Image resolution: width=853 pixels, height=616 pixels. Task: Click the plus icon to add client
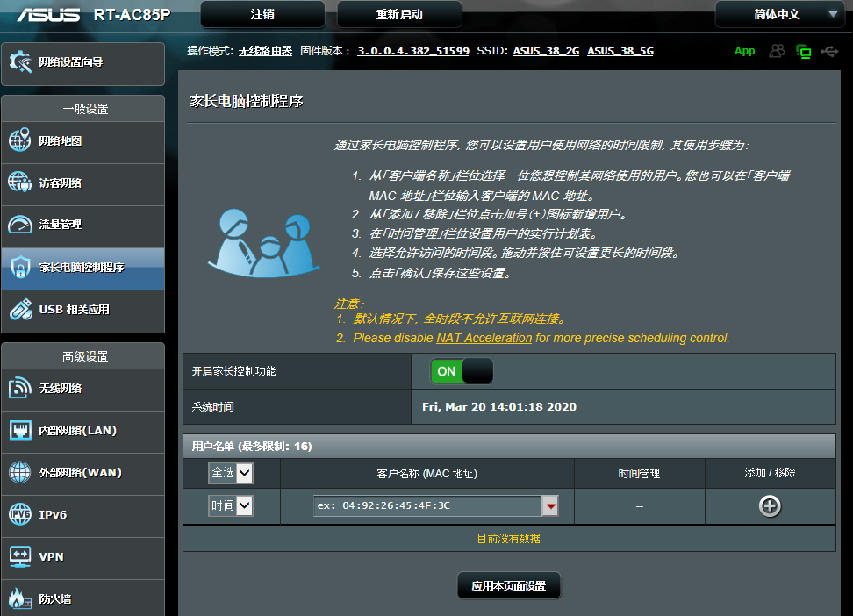770,506
